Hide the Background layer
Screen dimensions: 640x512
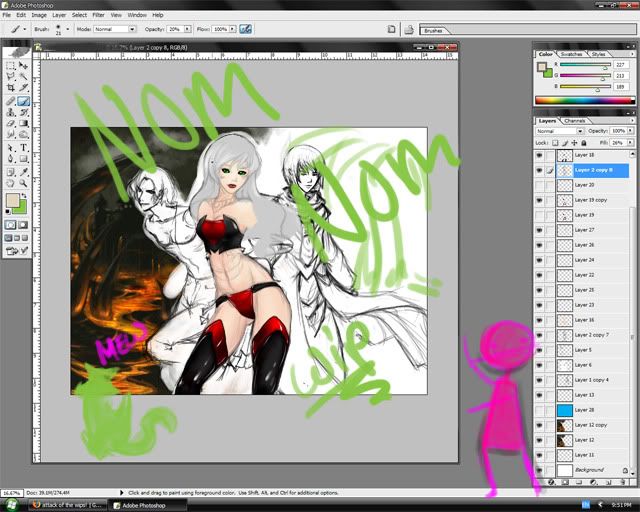pyautogui.click(x=540, y=470)
